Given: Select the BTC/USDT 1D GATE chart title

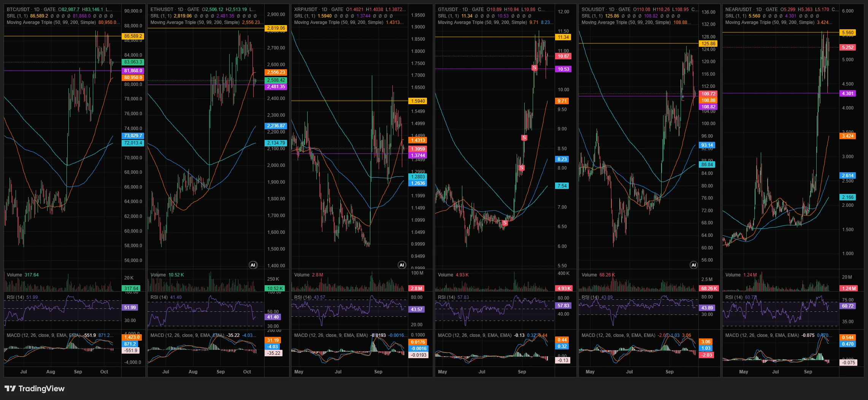Looking at the screenshot, I should point(31,9).
